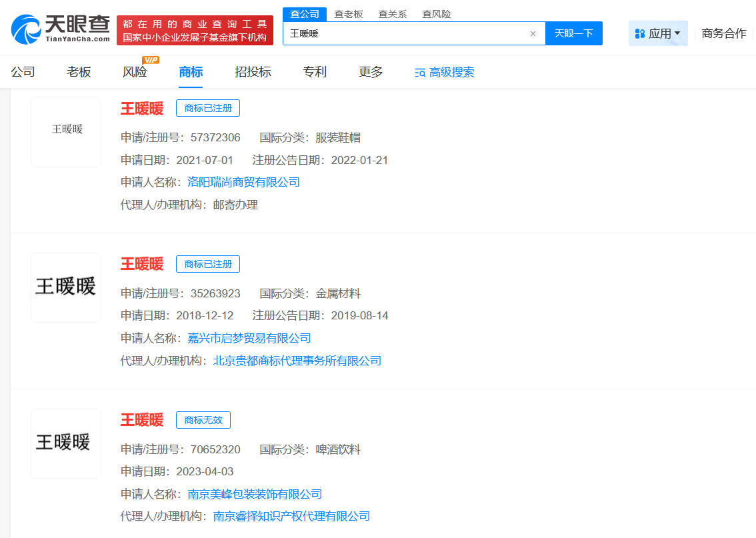This screenshot has height=538, width=756.
Task: Select the 招投标 category tab
Action: click(253, 72)
